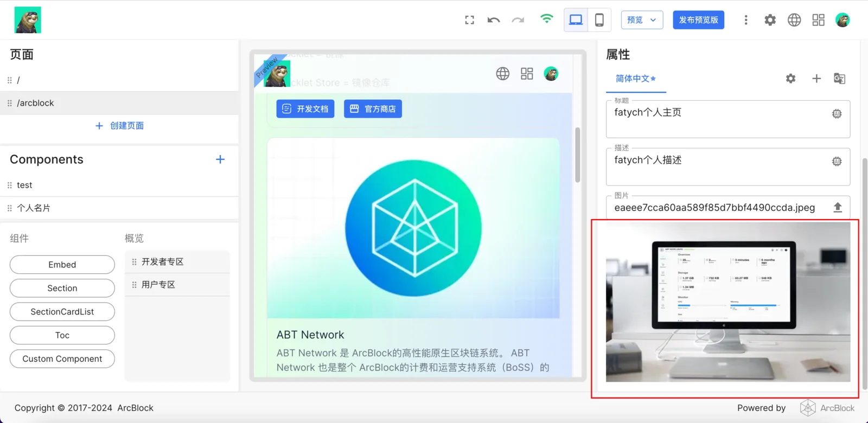Click the preview pane vertical scrollbar

(x=578, y=155)
